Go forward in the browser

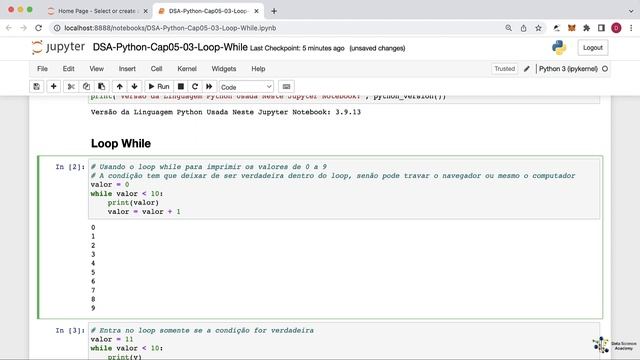tap(24, 28)
